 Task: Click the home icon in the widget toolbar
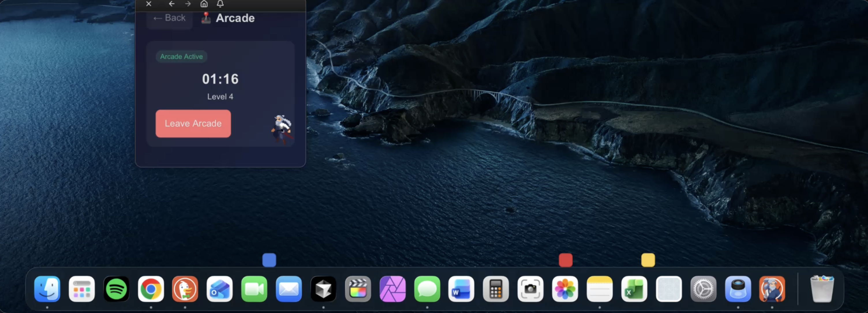204,4
